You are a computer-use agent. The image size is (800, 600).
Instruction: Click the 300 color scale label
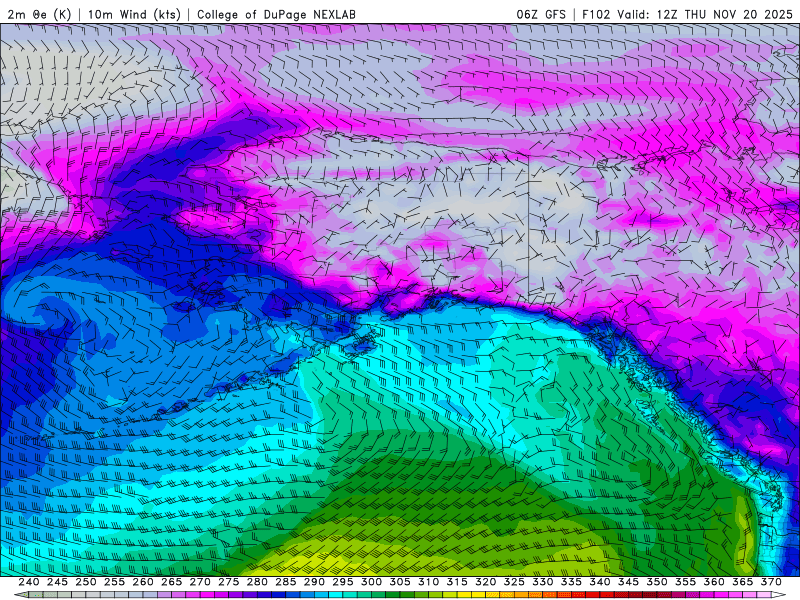pos(371,582)
